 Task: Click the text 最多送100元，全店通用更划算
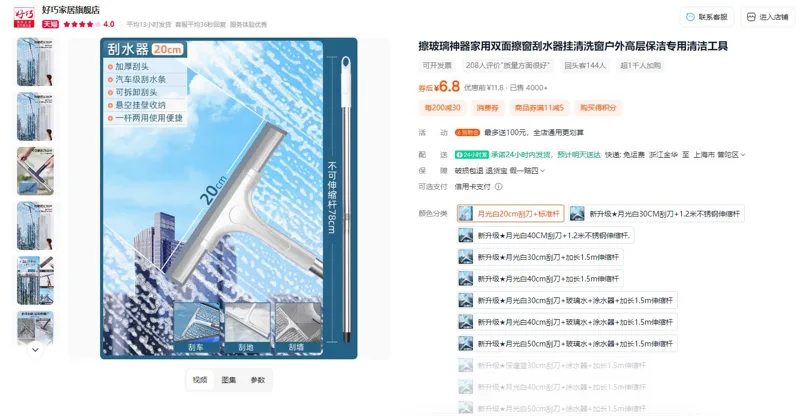tap(534, 132)
